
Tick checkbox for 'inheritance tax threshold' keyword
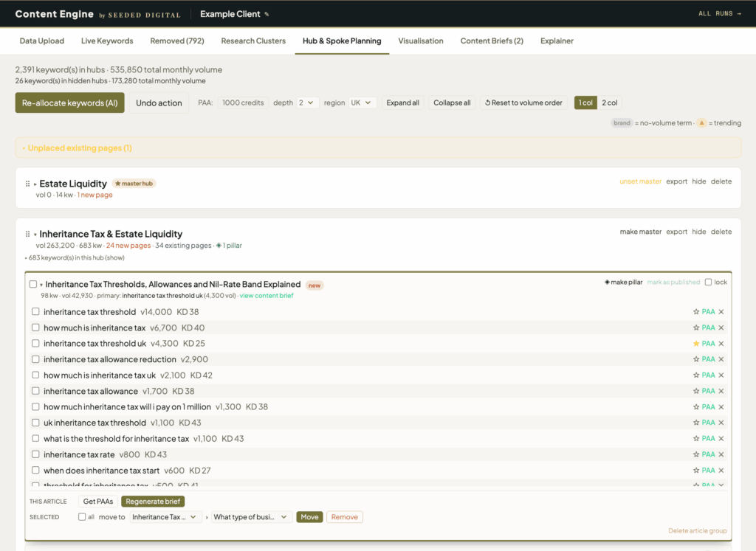[35, 311]
